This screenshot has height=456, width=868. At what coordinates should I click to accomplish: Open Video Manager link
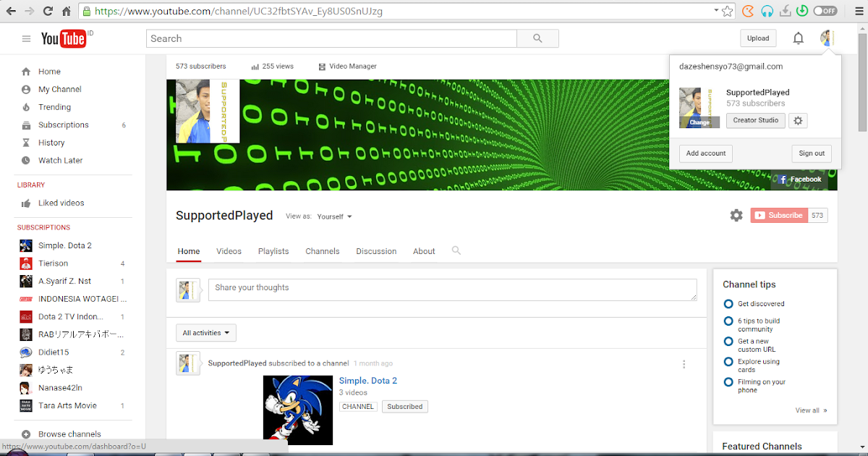click(x=347, y=67)
